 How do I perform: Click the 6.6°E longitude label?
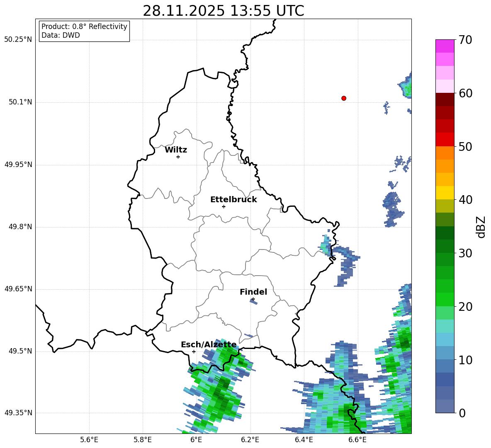click(357, 440)
